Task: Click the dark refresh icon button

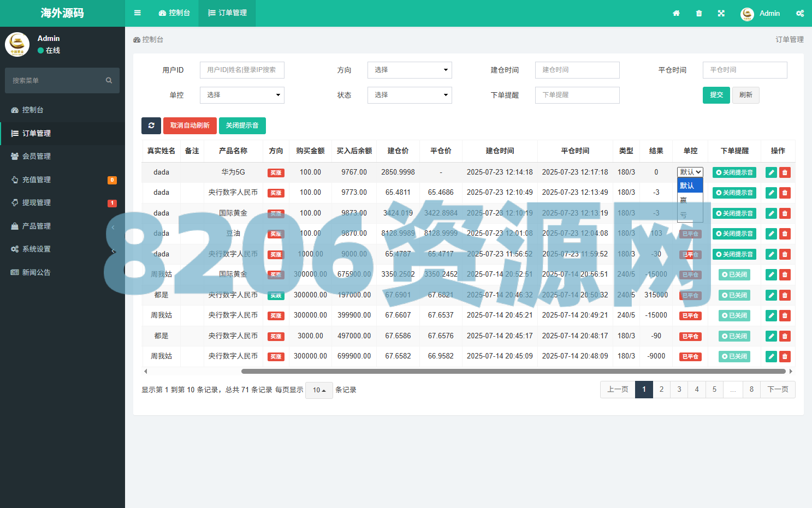Action: click(x=151, y=125)
